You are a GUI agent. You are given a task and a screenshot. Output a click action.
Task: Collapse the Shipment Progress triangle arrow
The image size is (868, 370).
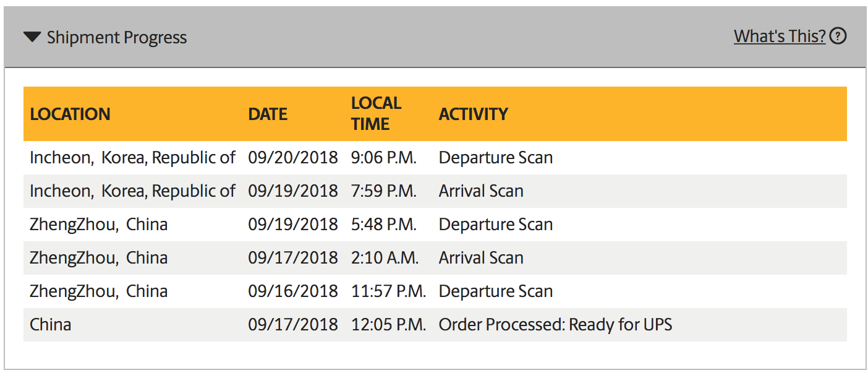coord(32,37)
